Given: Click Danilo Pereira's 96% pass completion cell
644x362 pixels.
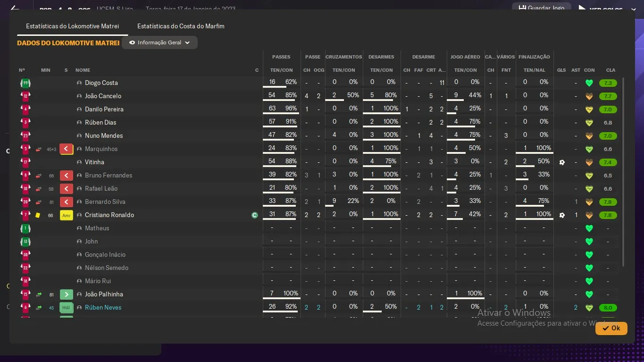Looking at the screenshot, I should click(x=291, y=109).
